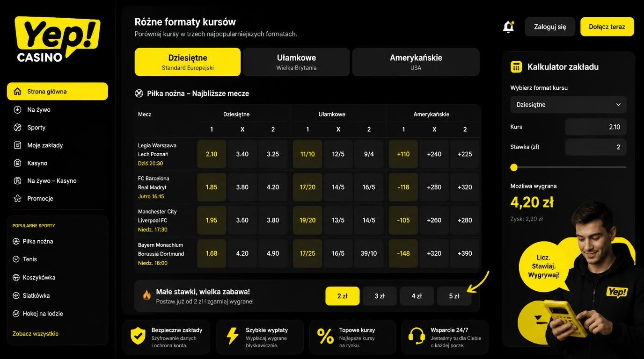Click the live icon beside Na żywo
Viewport: 644px width, 359px height.
(x=17, y=109)
